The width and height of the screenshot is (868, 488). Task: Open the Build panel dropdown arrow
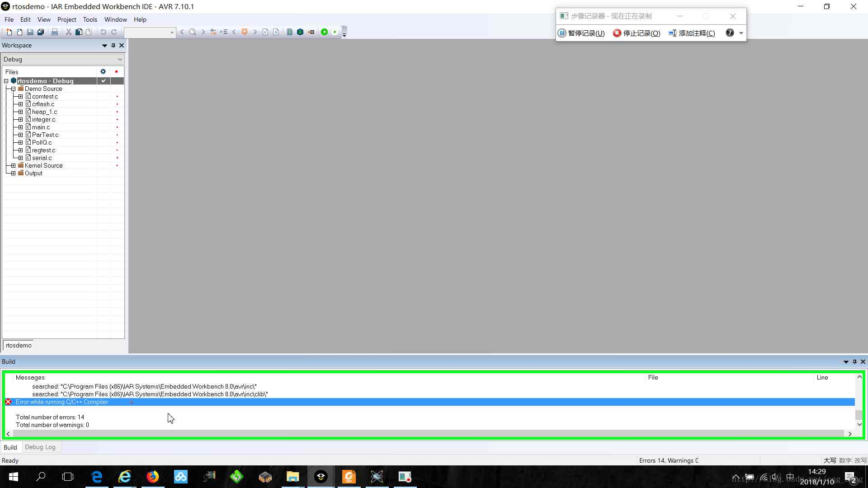pos(846,362)
